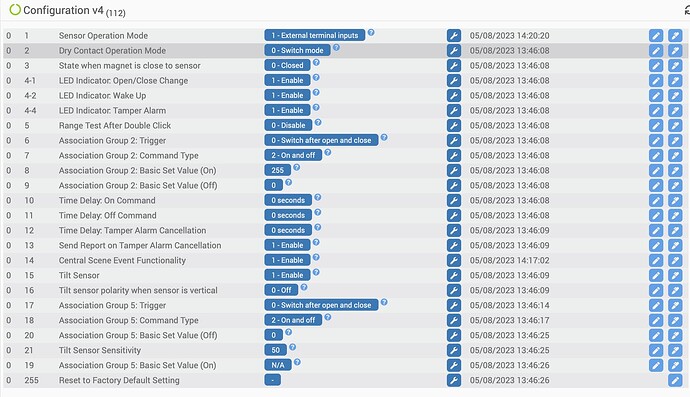The height and width of the screenshot is (397, 690).
Task: Edit LED Indicator: Wake Up with pencil icon
Action: click(656, 96)
